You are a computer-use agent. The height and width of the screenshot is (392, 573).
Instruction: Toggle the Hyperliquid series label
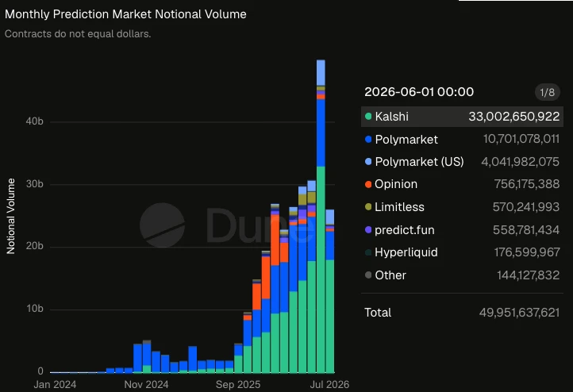click(x=406, y=252)
